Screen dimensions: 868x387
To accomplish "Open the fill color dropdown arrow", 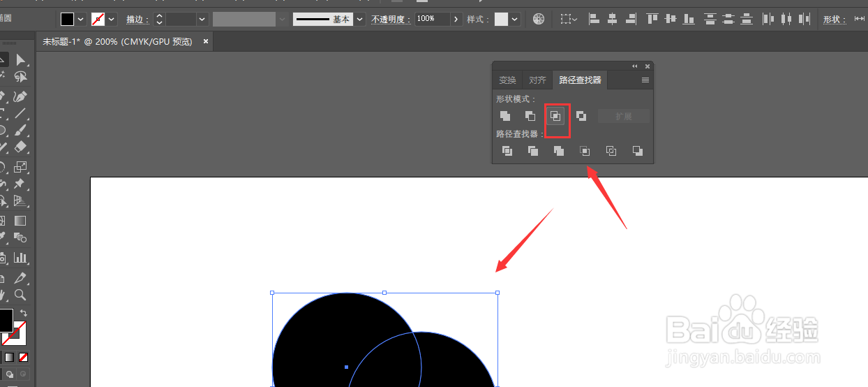I will pyautogui.click(x=81, y=19).
